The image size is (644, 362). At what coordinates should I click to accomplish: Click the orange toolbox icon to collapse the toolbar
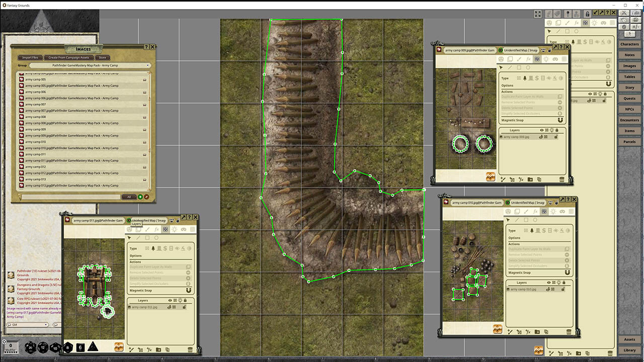pyautogui.click(x=119, y=345)
